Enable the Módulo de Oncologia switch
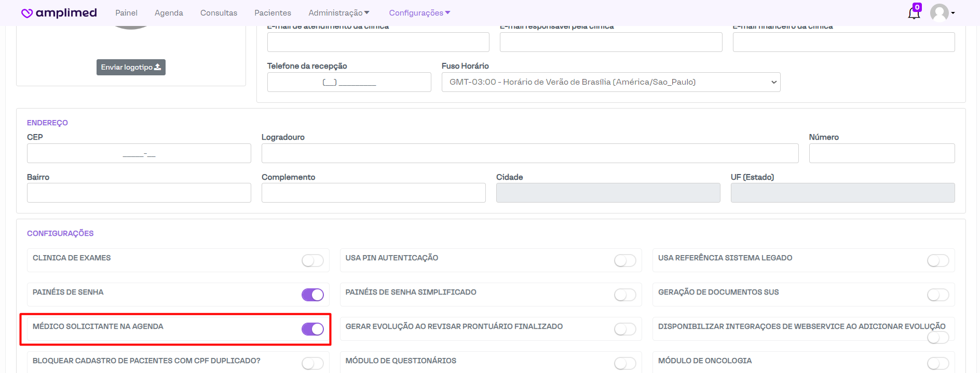980x373 pixels. (937, 363)
